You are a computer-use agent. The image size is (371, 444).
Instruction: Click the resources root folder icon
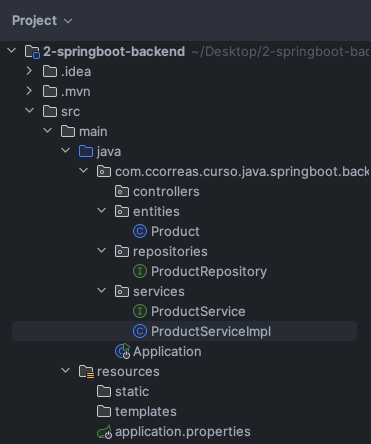coord(86,372)
